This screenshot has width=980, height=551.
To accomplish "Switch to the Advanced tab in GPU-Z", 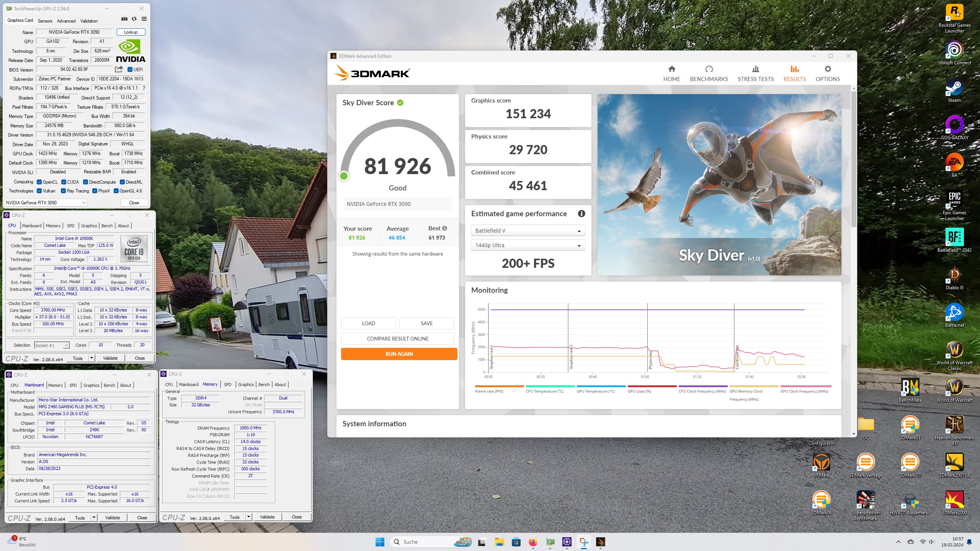I will (66, 21).
